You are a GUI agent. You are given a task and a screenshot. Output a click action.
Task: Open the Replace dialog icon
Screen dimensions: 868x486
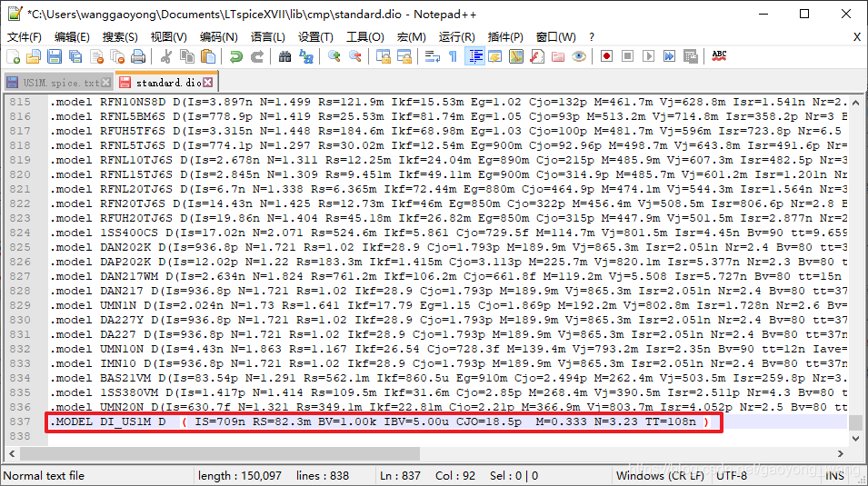tap(306, 56)
